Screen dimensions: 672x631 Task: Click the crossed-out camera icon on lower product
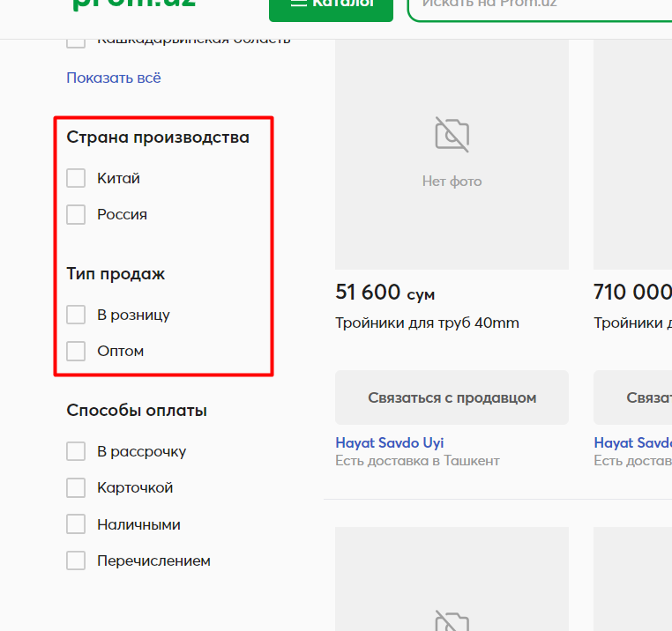452,620
